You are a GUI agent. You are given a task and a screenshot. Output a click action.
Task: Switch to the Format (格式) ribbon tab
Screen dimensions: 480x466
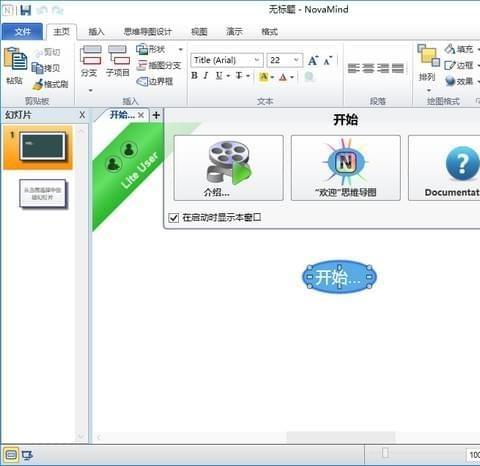coord(270,32)
